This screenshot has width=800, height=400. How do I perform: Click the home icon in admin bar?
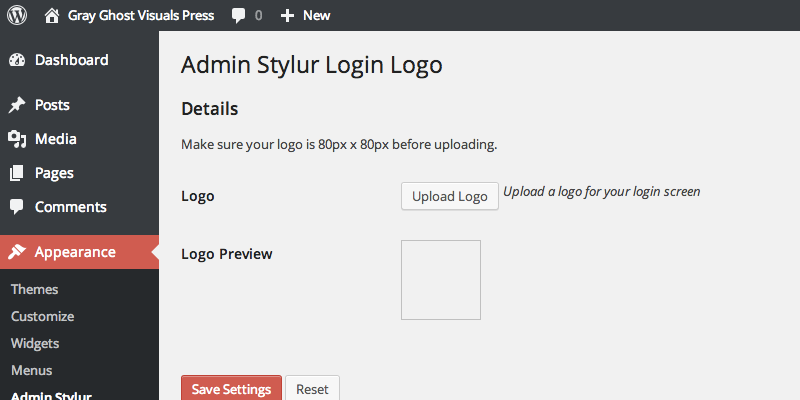tap(52, 15)
